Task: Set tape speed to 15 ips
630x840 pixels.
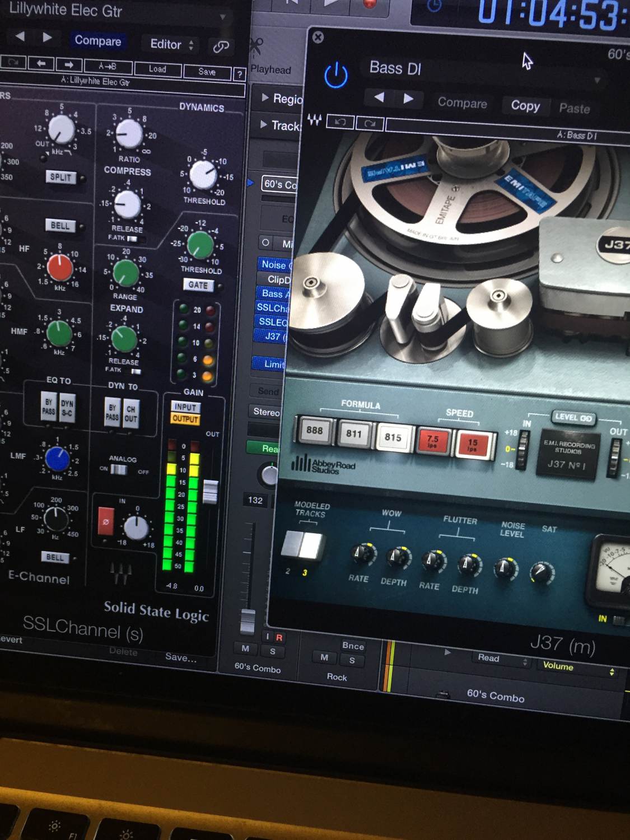Action: [x=472, y=445]
